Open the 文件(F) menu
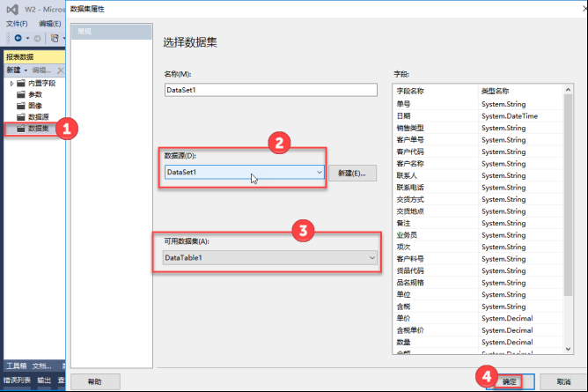 [18, 24]
